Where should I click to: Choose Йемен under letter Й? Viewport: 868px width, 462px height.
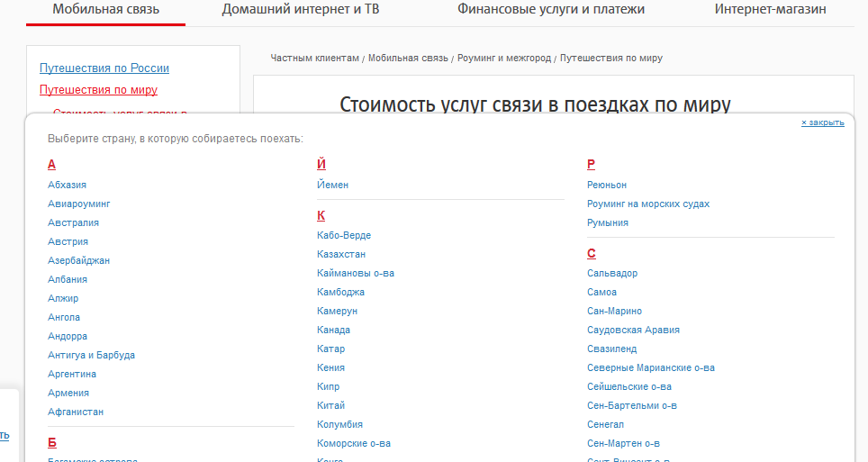coord(332,185)
